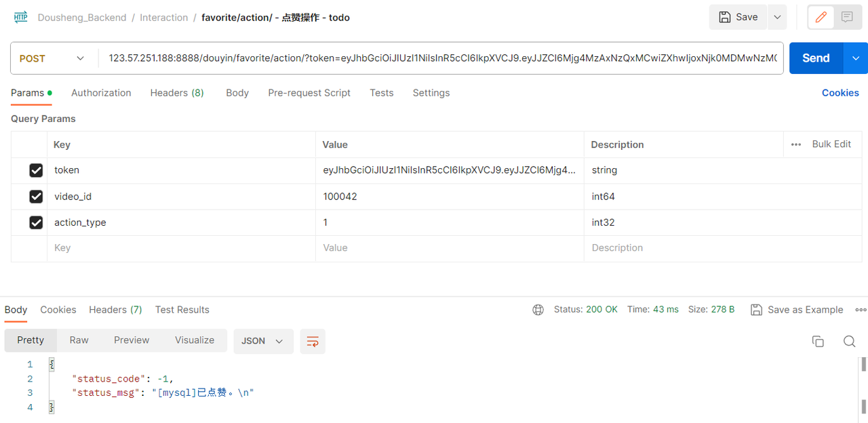The height and width of the screenshot is (423, 868).
Task: Open Interaction folder breadcrumb
Action: 164,18
